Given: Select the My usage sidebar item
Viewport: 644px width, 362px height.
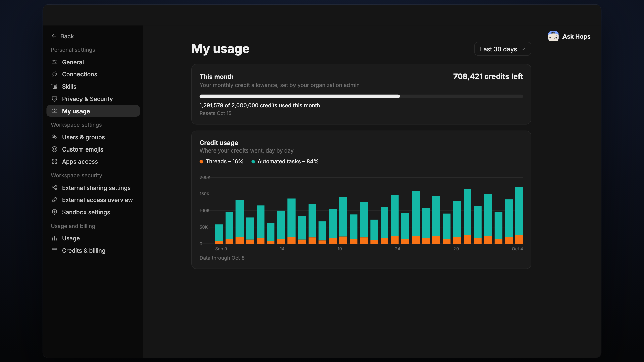Looking at the screenshot, I should pyautogui.click(x=93, y=111).
